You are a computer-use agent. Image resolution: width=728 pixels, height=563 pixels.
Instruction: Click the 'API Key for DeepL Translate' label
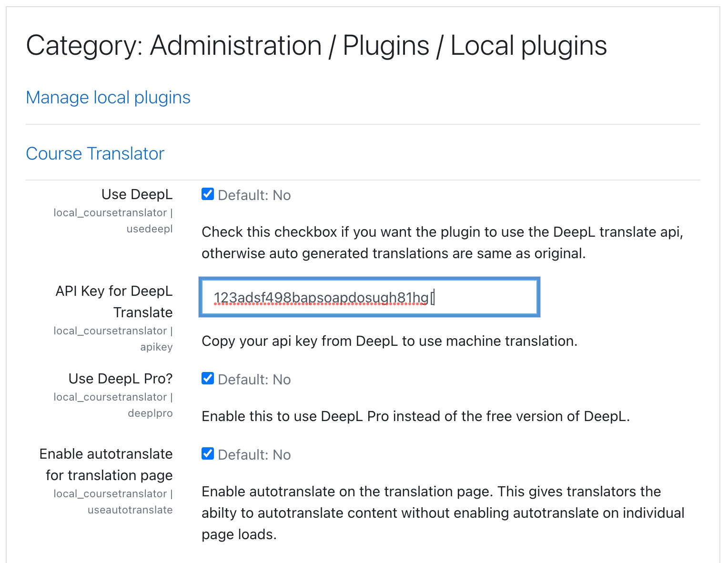(114, 302)
